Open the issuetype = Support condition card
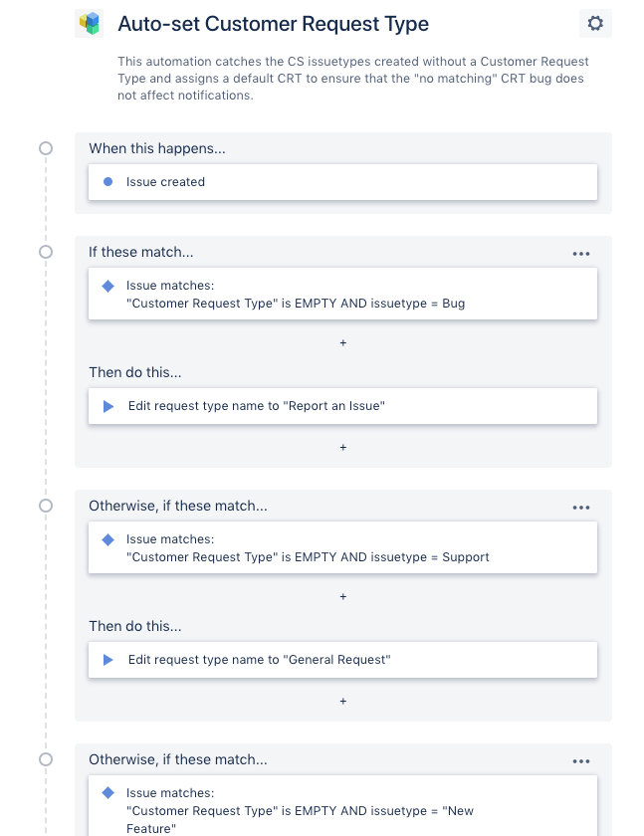644x836 pixels. click(x=342, y=547)
